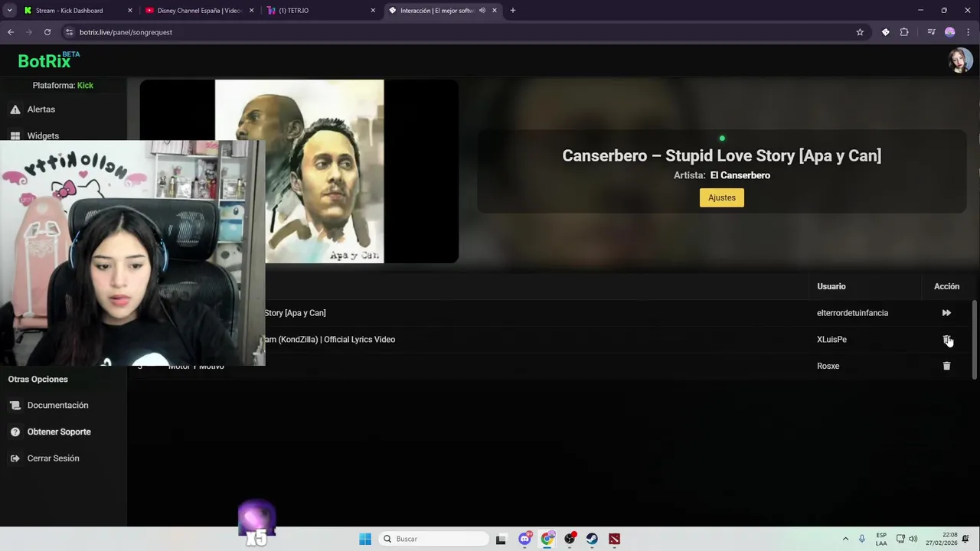The width and height of the screenshot is (980, 551).
Task: Click user elterrordetuinfancia in the queue
Action: (x=852, y=313)
